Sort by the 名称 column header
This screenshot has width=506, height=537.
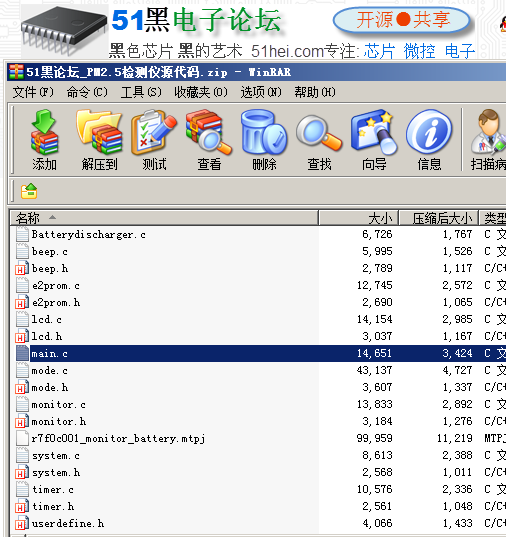coord(164,218)
